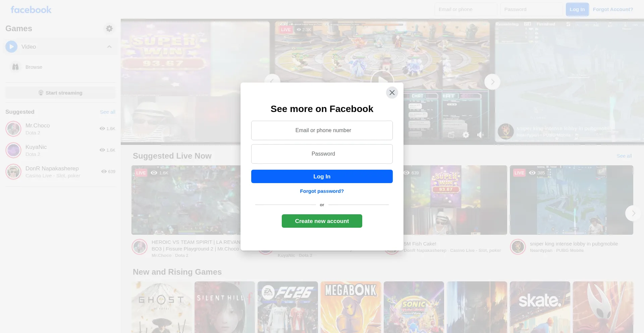
Task: Collapse the Video section chevron
Action: [x=109, y=47]
